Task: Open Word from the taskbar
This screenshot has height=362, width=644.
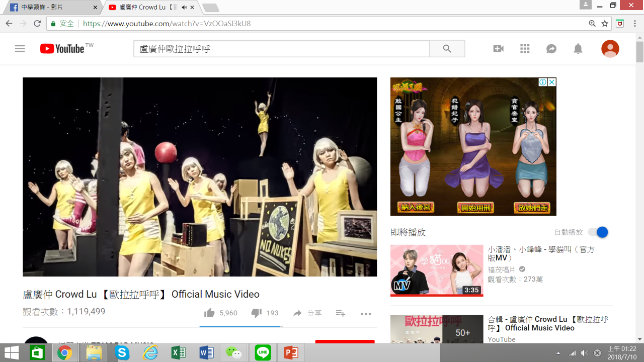Action: (x=206, y=353)
